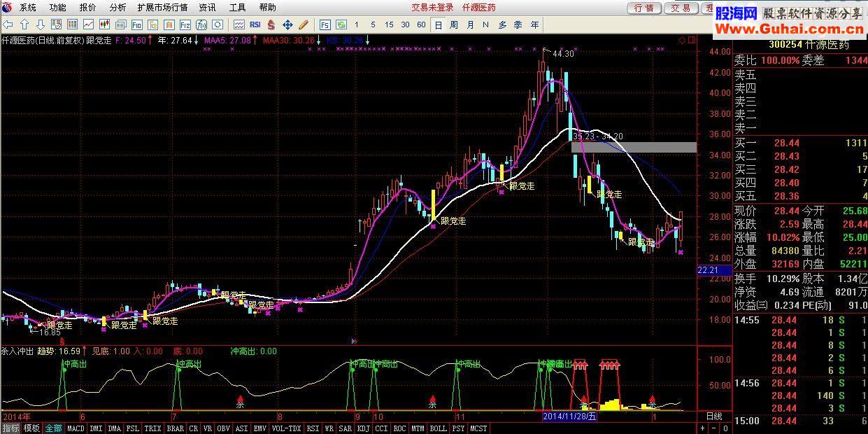The width and height of the screenshot is (868, 434).
Task: Select the 季 quarterly period
Action: (x=518, y=24)
